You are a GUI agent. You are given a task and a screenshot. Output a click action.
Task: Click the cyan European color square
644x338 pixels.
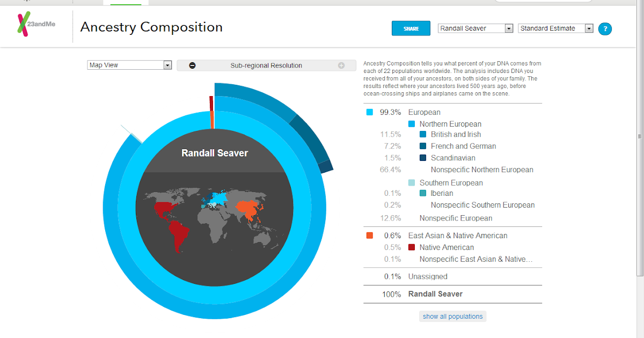tap(369, 112)
